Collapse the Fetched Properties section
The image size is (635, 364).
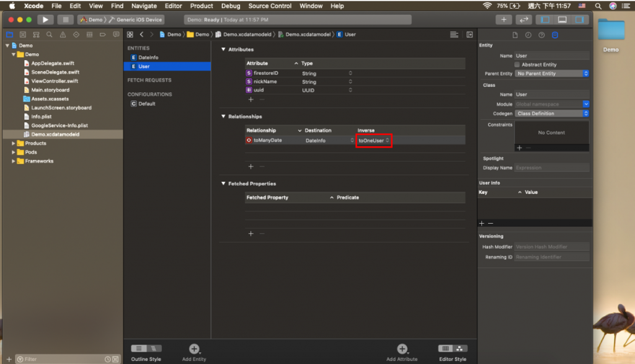click(x=223, y=184)
